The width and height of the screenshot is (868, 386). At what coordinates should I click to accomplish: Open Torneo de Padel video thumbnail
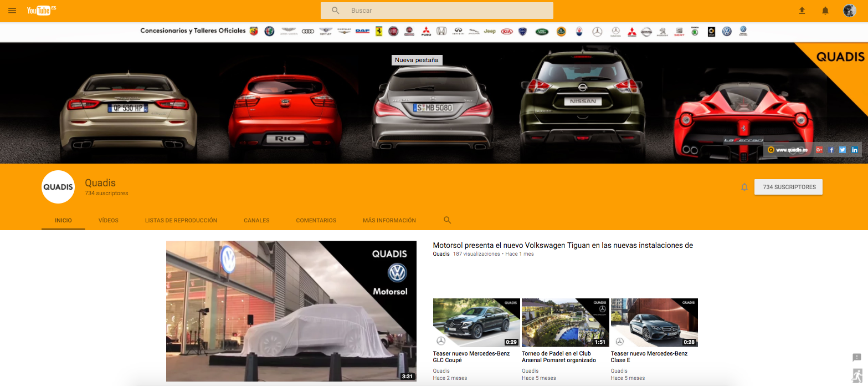[x=566, y=323]
